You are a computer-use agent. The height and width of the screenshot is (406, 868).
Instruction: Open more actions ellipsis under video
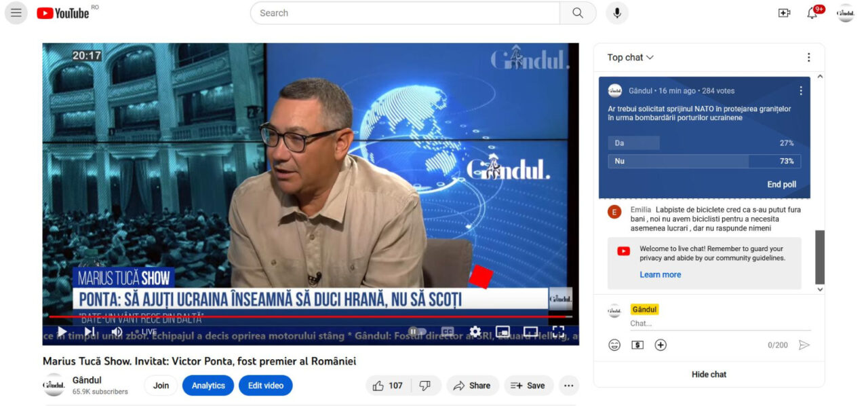[x=568, y=386]
